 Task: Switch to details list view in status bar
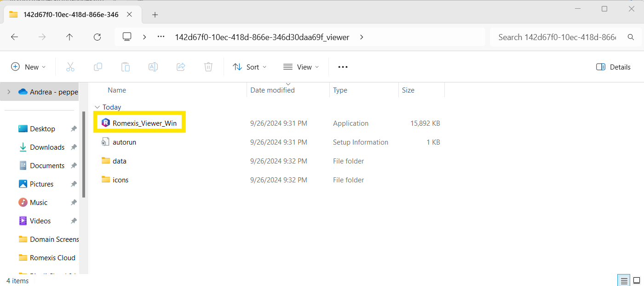(x=624, y=280)
